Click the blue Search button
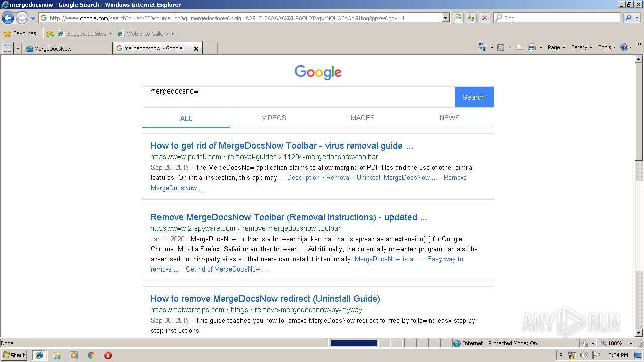This screenshot has width=644, height=362. coord(474,97)
